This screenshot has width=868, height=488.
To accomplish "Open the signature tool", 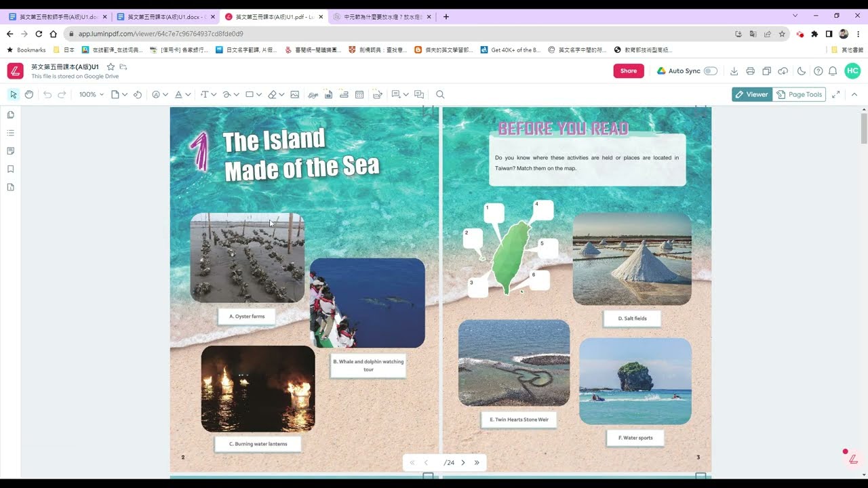I will pos(313,95).
